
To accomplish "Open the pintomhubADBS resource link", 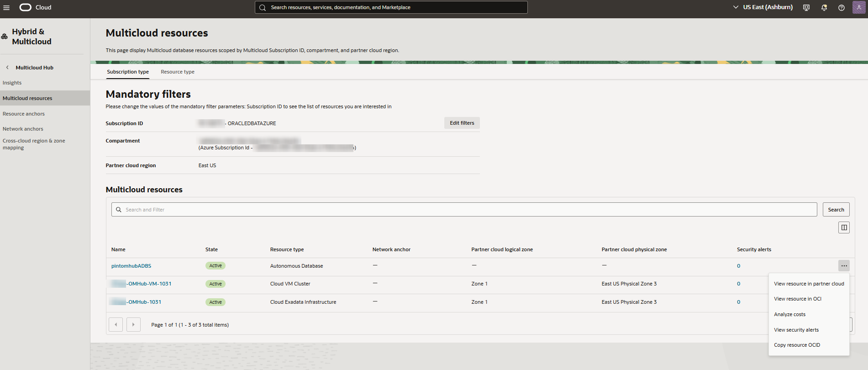I will tap(131, 266).
